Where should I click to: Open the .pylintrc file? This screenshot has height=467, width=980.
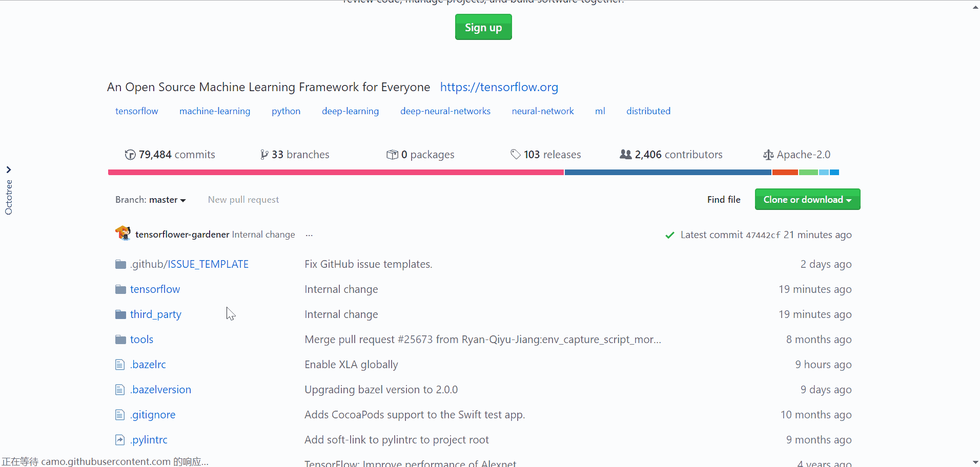[x=149, y=440]
